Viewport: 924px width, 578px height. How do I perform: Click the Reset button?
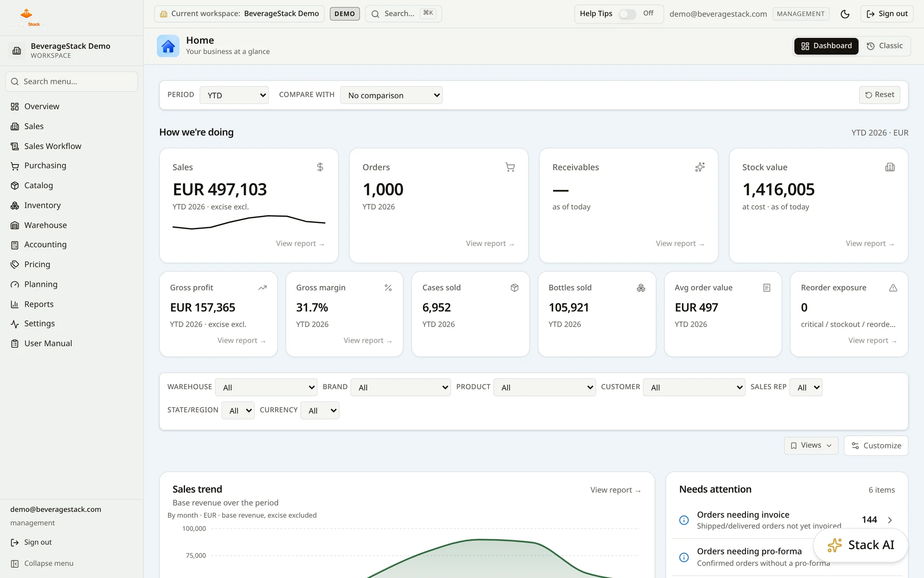pos(879,95)
